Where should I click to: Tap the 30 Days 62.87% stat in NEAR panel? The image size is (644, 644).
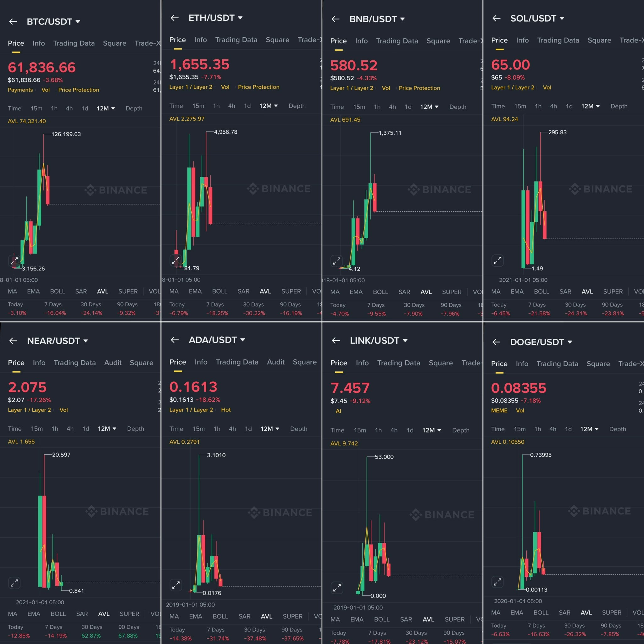[91, 631]
